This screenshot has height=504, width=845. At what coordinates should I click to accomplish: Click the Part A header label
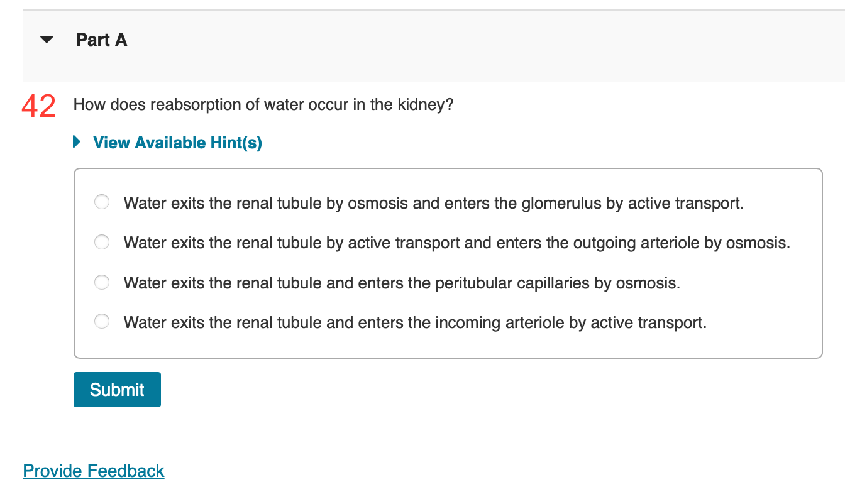(x=101, y=40)
